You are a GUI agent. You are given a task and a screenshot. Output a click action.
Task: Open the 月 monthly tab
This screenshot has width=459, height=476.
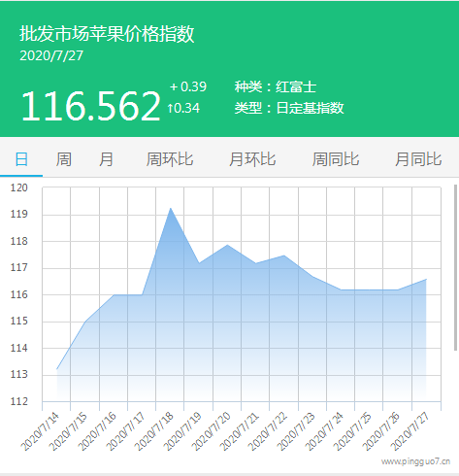click(106, 159)
